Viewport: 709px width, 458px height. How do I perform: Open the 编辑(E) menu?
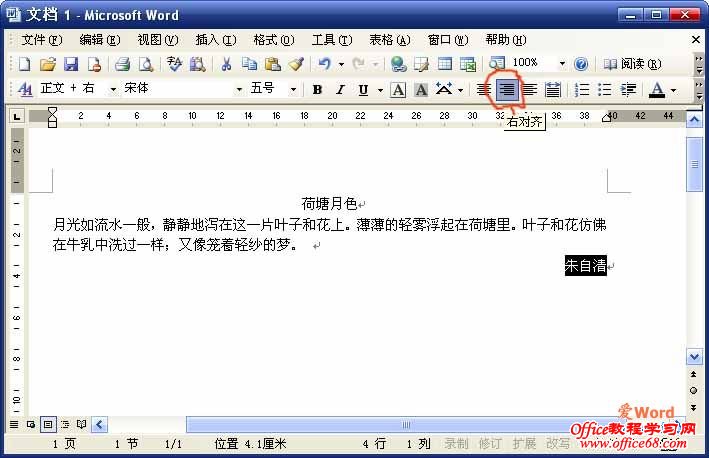click(x=99, y=40)
